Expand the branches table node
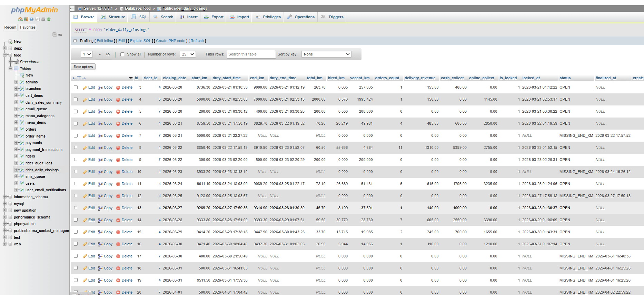This screenshot has width=644, height=295. 16,89
